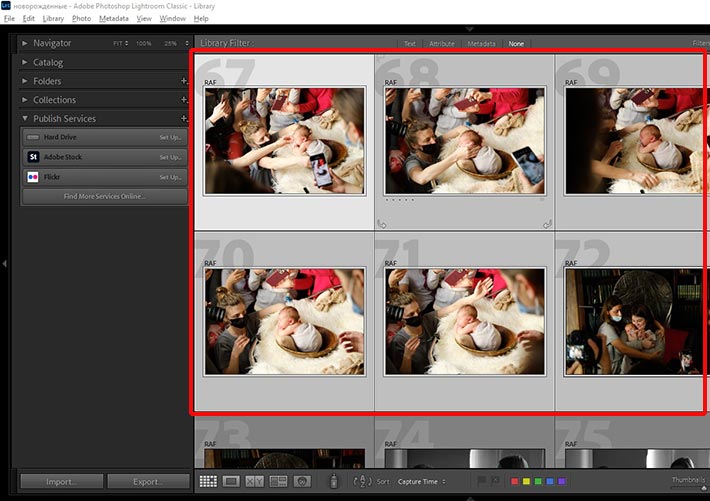Expand the Navigator panel
The width and height of the screenshot is (710, 501).
point(25,43)
